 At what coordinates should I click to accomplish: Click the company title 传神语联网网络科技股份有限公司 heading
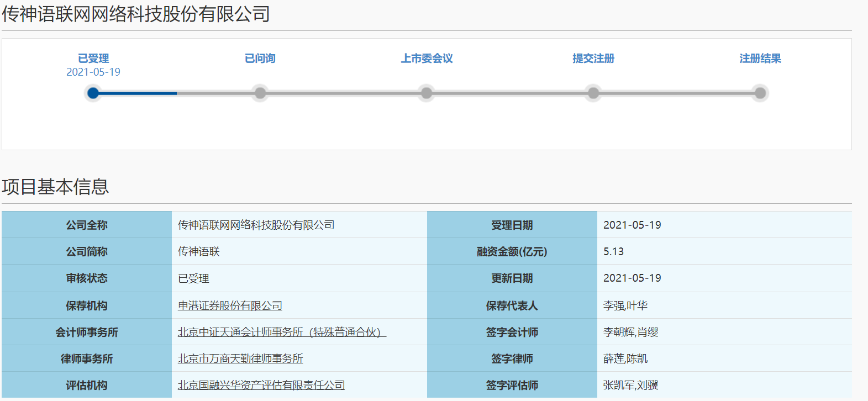tap(136, 14)
